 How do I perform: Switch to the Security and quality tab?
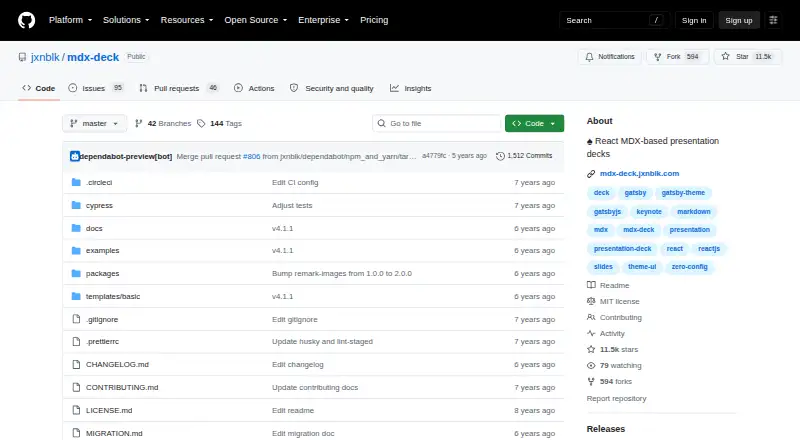point(332,88)
